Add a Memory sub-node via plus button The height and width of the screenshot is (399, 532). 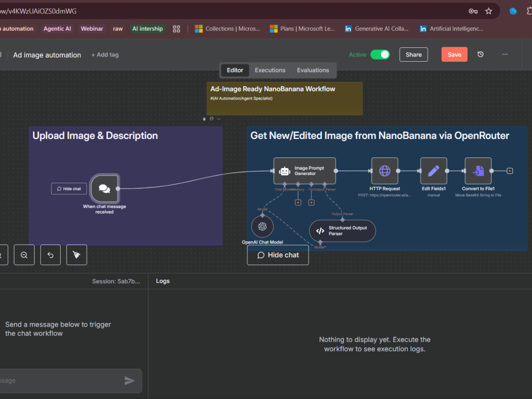[x=298, y=203]
